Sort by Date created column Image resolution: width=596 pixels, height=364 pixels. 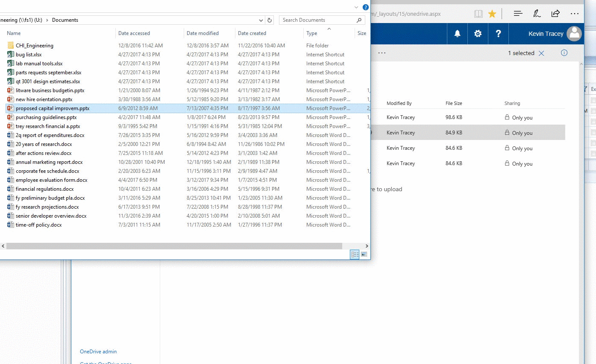click(x=252, y=33)
